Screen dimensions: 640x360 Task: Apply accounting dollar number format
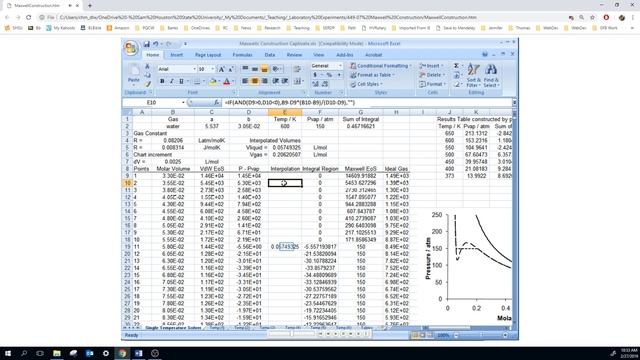[315, 75]
